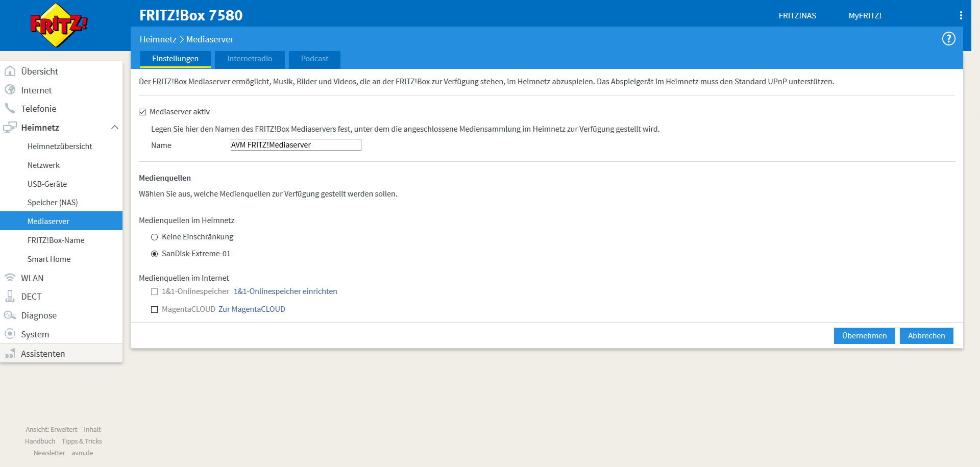Click the Assistenten icon
Screen dimensions: 980x467
10,353
